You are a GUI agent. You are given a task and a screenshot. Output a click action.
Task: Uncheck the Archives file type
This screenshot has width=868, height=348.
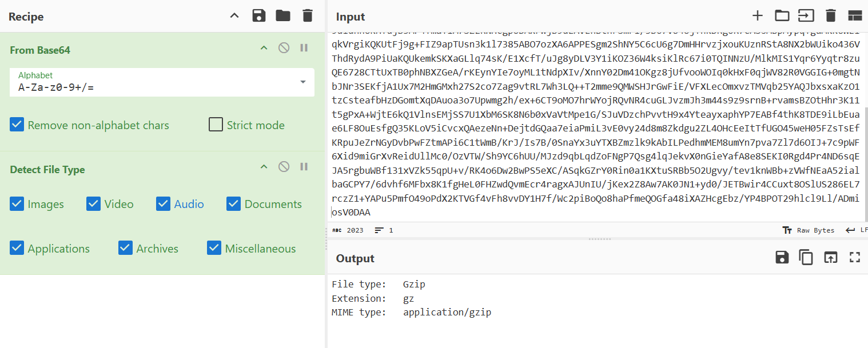coord(126,248)
